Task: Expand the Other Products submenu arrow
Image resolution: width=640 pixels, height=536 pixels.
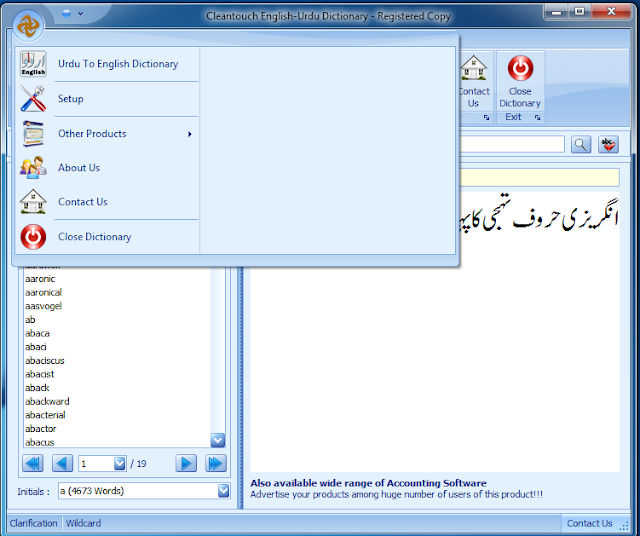Action: 190,134
